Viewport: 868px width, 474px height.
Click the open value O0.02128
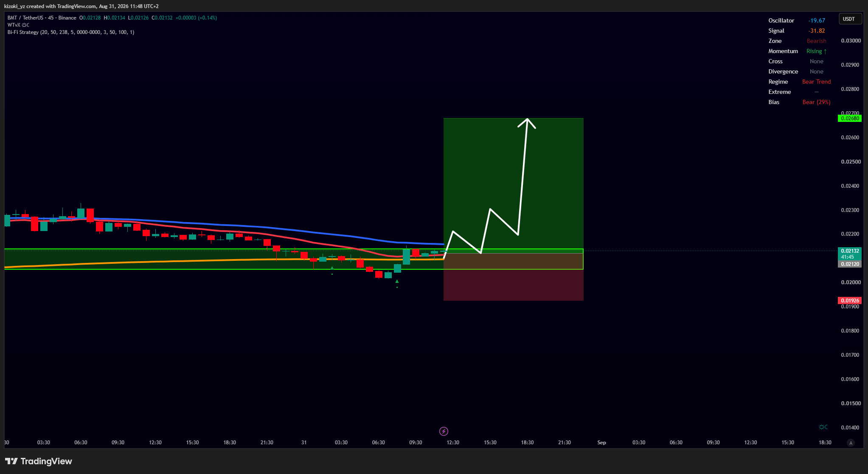pos(90,18)
